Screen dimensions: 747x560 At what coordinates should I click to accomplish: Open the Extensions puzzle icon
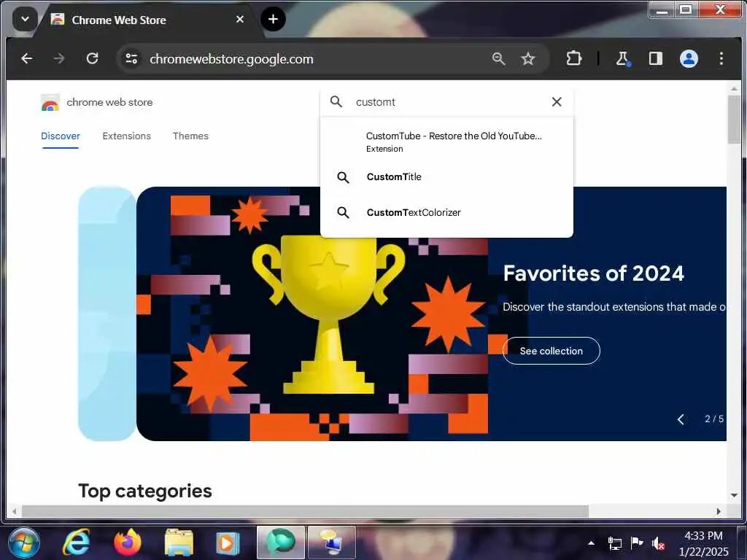point(573,58)
